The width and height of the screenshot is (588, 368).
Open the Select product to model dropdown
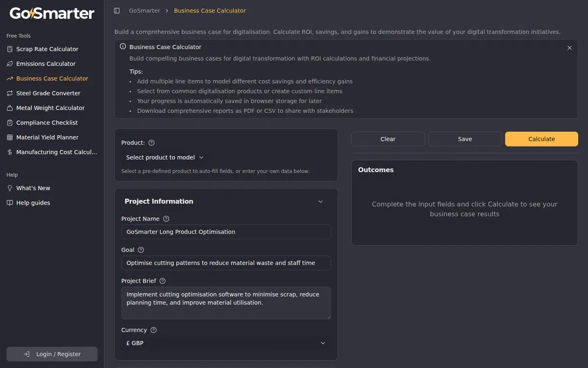click(x=165, y=158)
